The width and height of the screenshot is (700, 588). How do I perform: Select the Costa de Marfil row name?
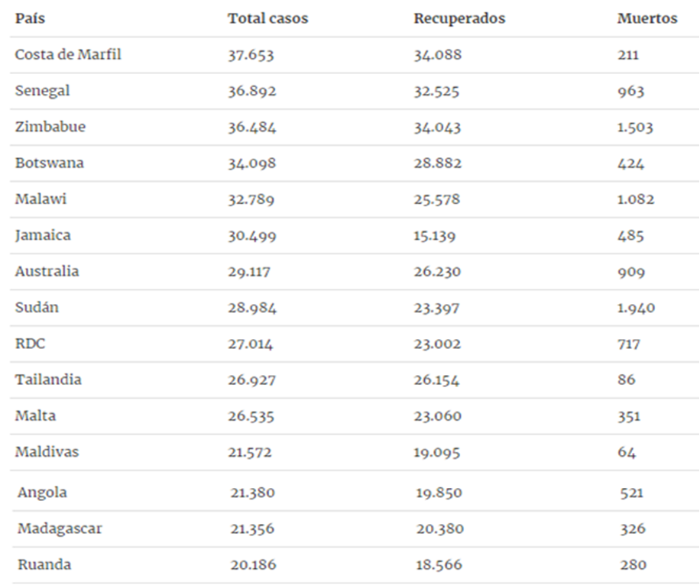point(68,54)
